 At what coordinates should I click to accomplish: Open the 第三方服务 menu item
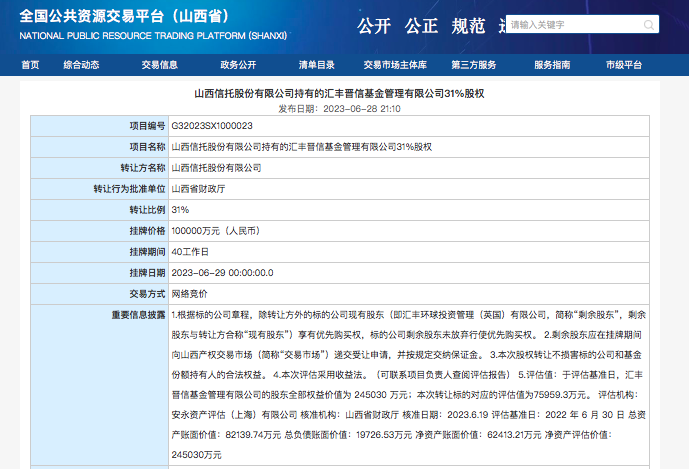coord(474,65)
